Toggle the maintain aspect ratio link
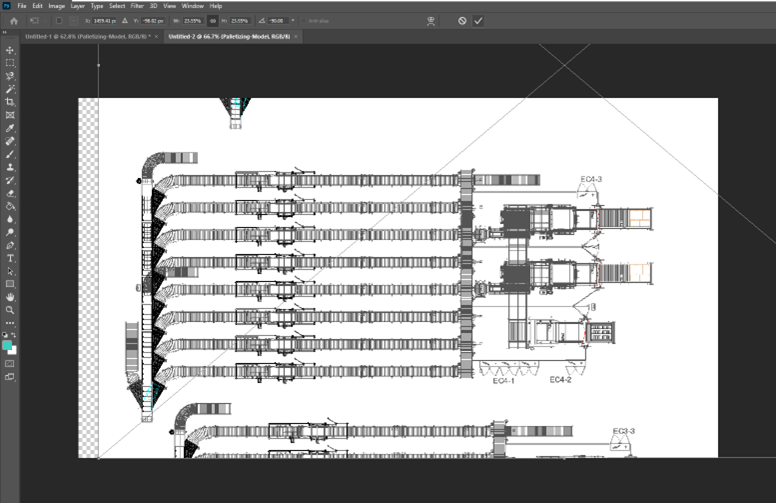Screen dimensions: 776x503 pyautogui.click(x=213, y=21)
